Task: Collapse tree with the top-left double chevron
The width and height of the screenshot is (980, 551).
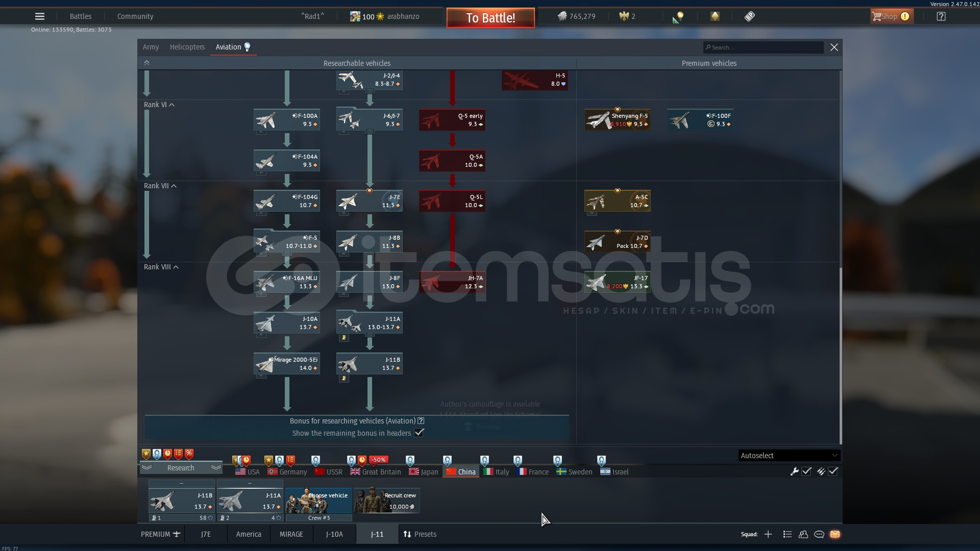Action: pos(146,63)
